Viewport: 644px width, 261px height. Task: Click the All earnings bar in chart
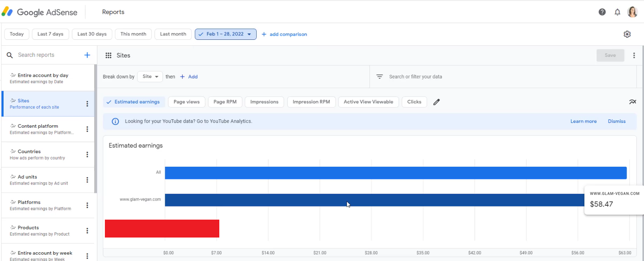tap(396, 173)
